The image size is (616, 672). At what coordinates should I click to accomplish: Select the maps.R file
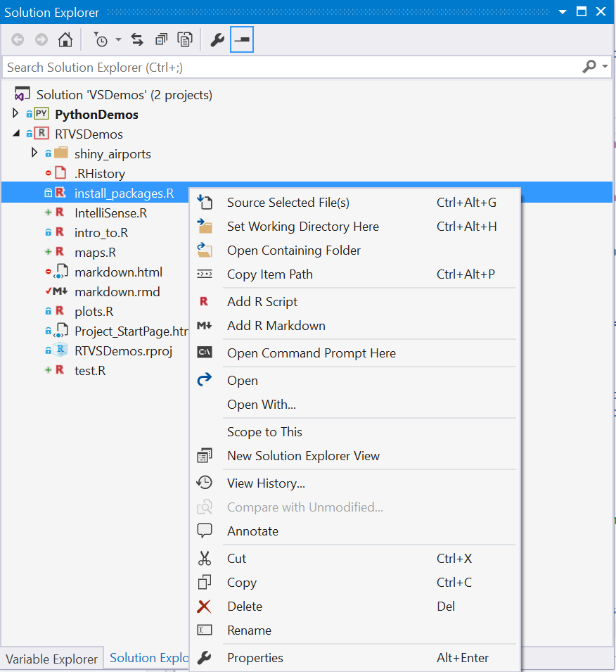pos(95,253)
